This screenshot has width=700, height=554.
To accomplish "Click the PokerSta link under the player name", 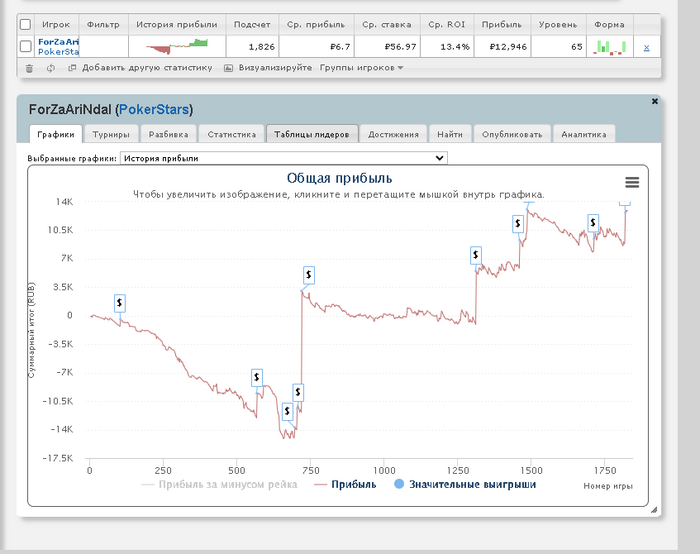I will click(58, 52).
